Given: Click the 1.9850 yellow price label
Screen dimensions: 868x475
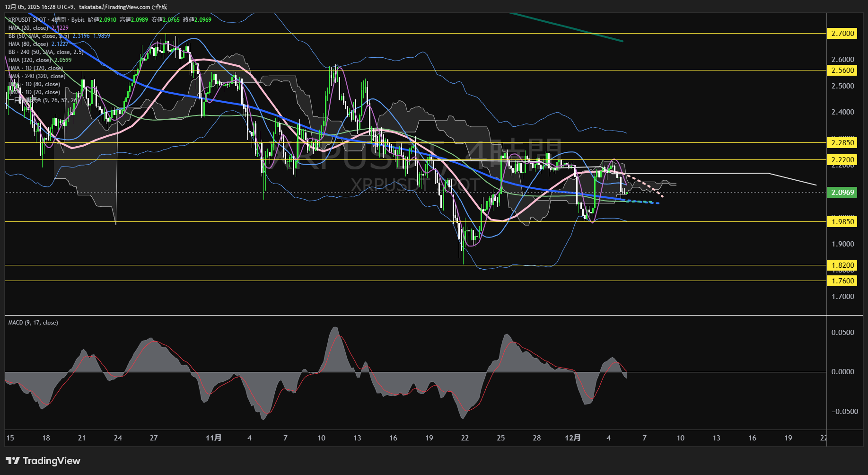Looking at the screenshot, I should 842,221.
